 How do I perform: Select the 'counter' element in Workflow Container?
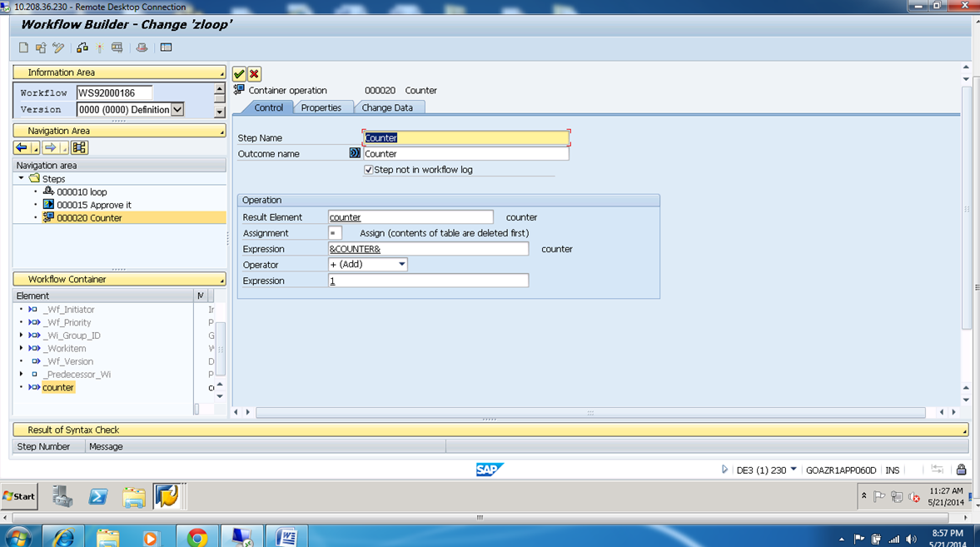[x=57, y=386]
